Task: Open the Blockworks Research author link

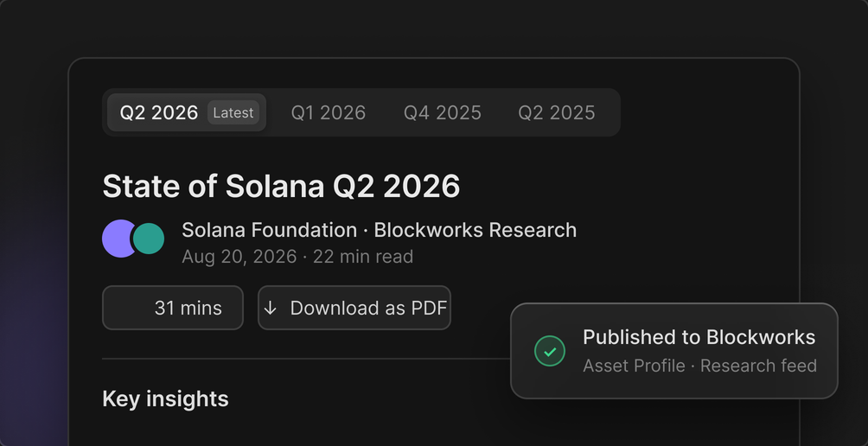Action: pos(475,230)
